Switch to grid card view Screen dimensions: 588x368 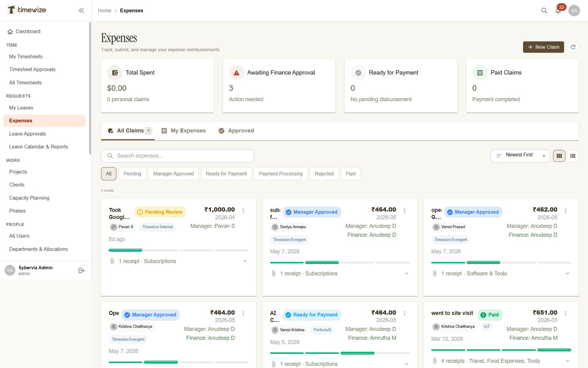[x=559, y=156]
